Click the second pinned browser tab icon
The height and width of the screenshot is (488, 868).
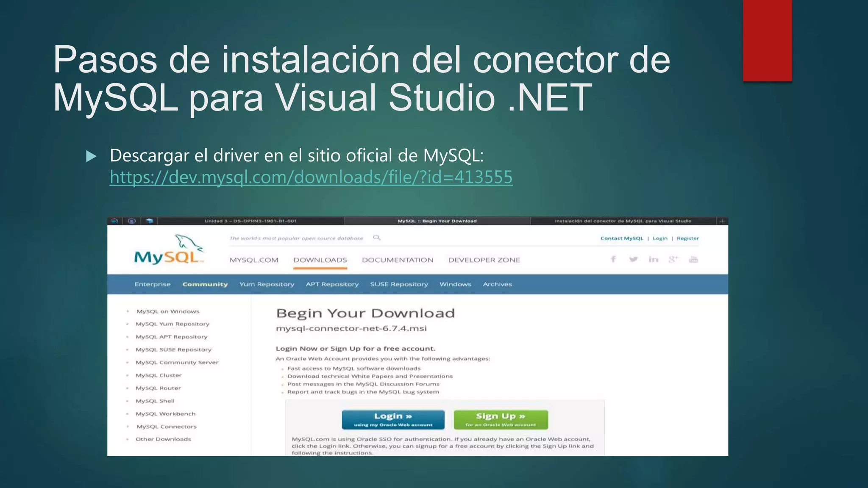(132, 221)
